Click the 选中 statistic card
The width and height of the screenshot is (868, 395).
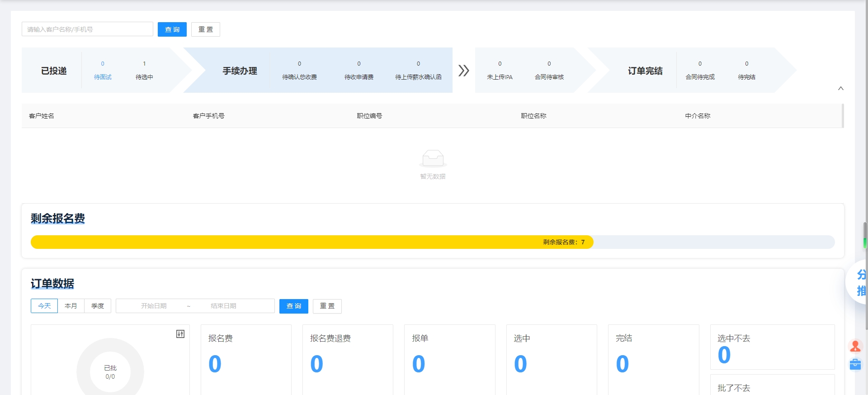tap(552, 360)
